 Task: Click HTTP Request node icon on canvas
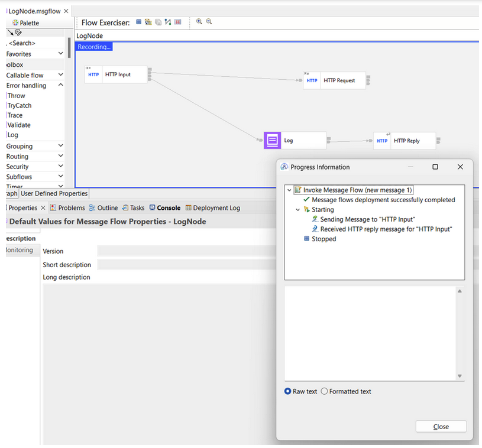click(312, 80)
